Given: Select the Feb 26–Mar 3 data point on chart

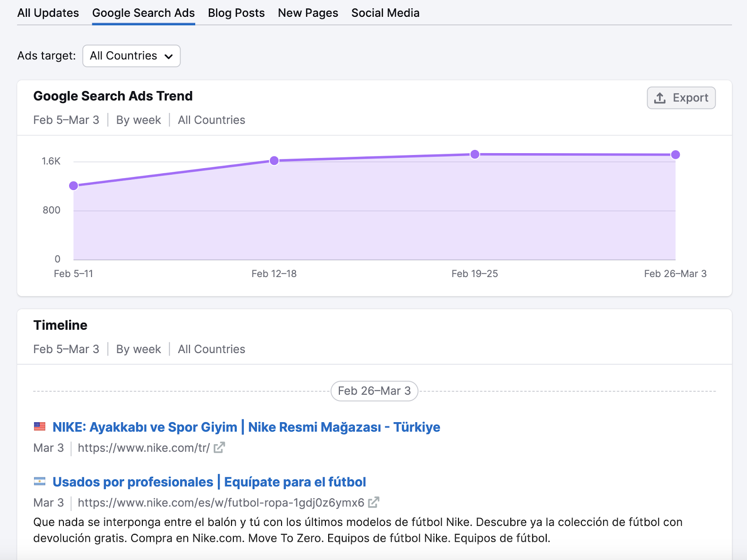Looking at the screenshot, I should coord(675,155).
